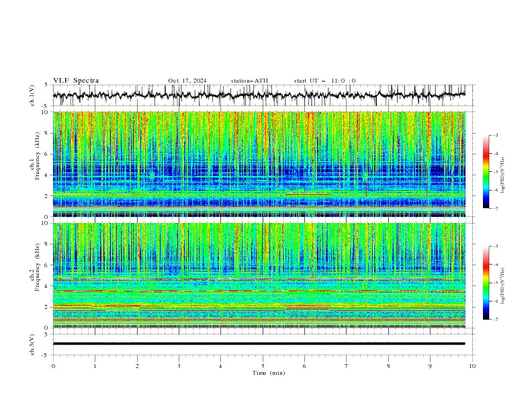Click the "-7" label on ch.2 color bar
Viewport: 532px width, 411px height.
[x=496, y=320]
